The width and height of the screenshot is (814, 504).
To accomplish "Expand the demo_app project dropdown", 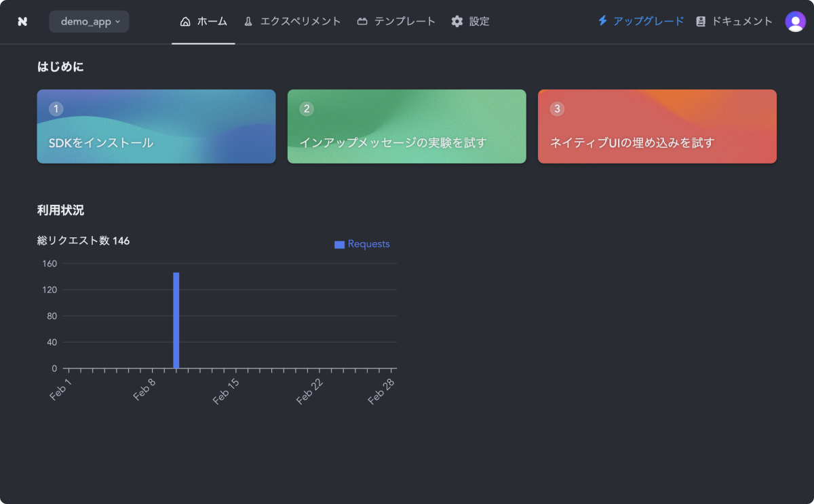I will pos(89,22).
